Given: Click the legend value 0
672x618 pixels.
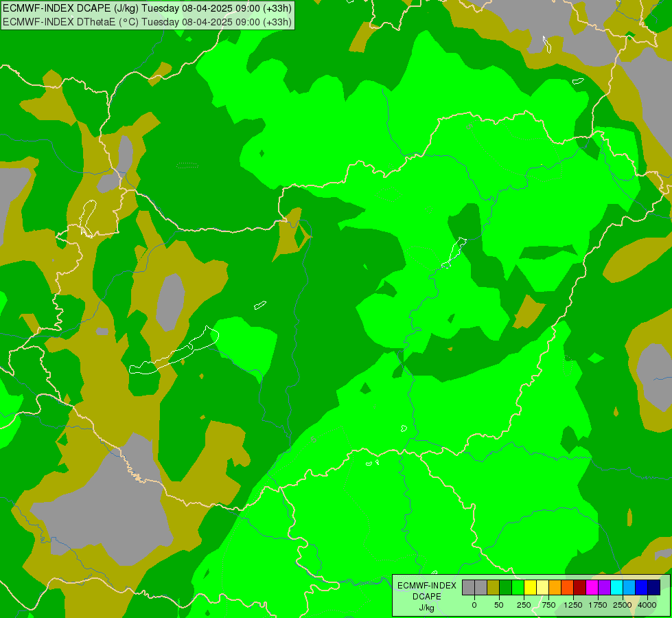Looking at the screenshot, I should pyautogui.click(x=474, y=605).
